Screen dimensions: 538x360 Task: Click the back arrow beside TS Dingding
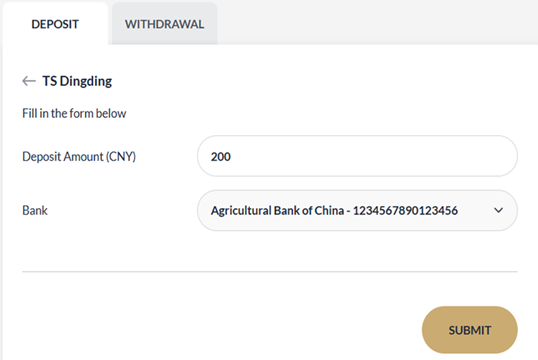(29, 81)
